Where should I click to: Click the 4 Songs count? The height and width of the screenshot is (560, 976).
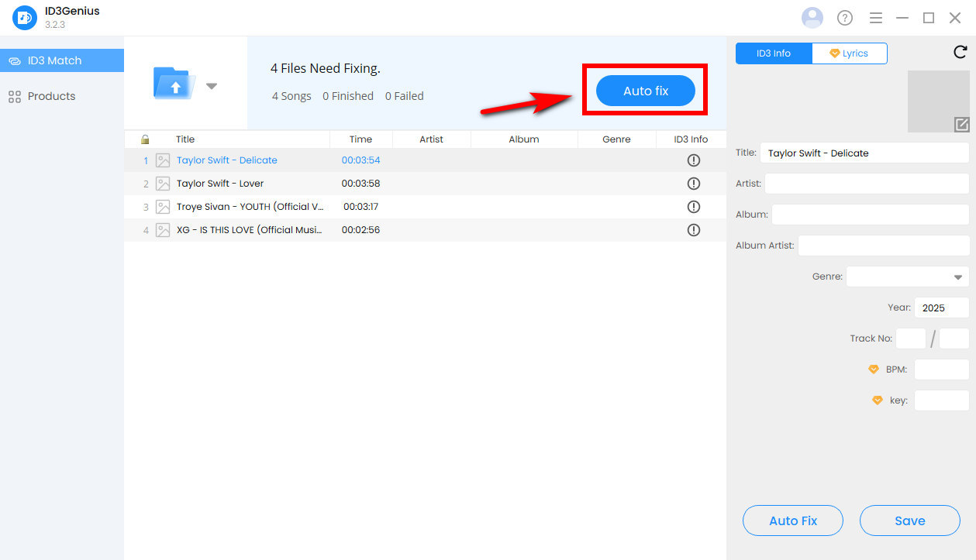pos(291,96)
